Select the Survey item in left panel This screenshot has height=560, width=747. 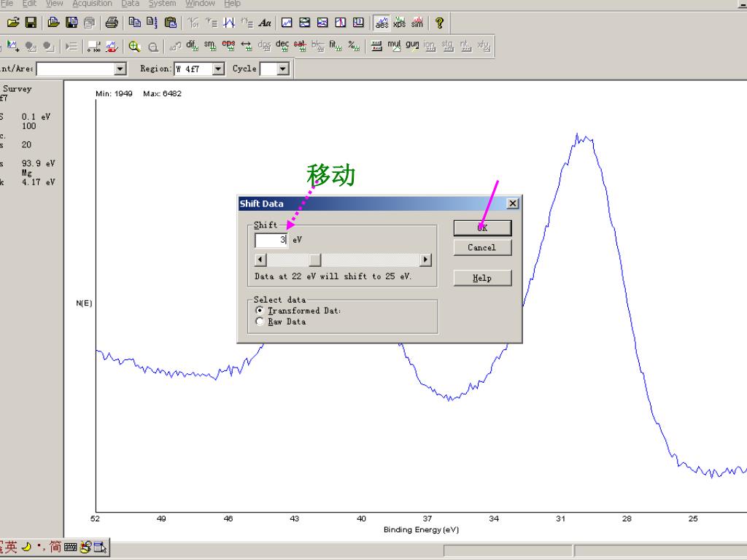18,88
